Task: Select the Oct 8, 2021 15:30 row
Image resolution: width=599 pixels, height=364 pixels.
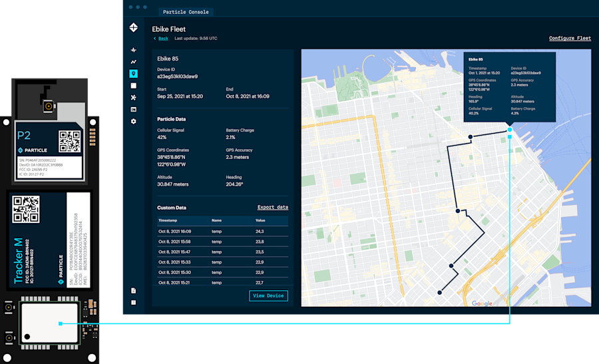Action: coord(223,273)
